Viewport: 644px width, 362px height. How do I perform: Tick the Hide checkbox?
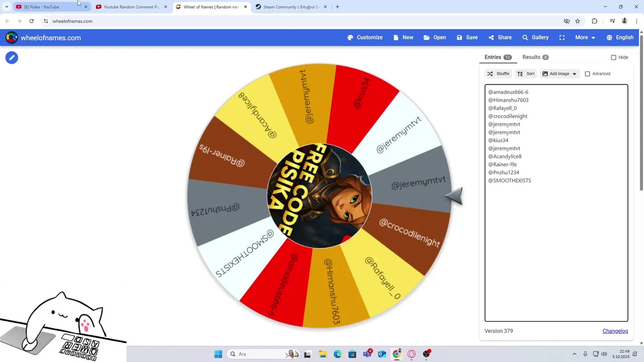click(x=613, y=57)
